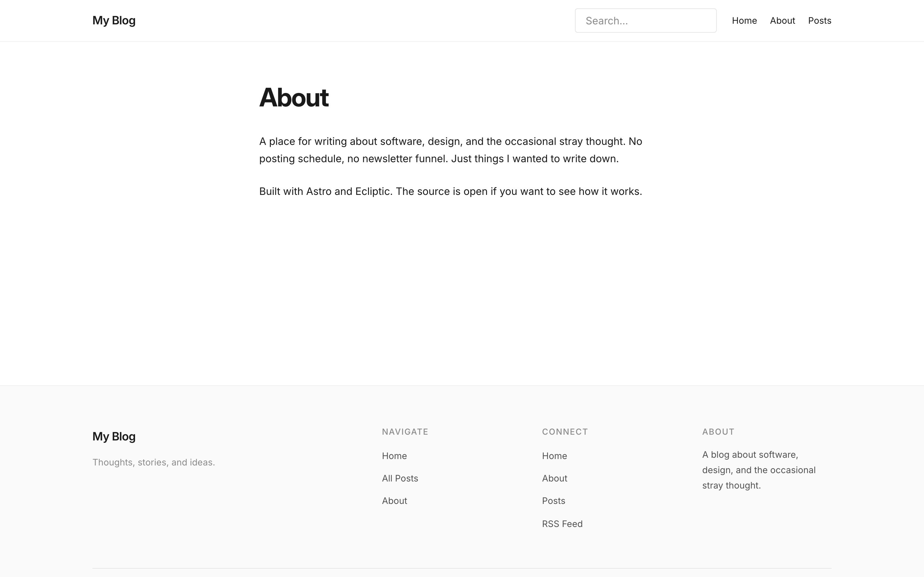Open Posts in the top navigation
This screenshot has height=577, width=924.
(820, 21)
